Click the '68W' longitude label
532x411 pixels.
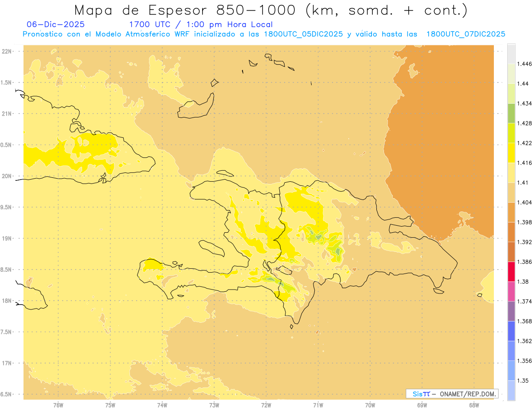pyautogui.click(x=474, y=405)
